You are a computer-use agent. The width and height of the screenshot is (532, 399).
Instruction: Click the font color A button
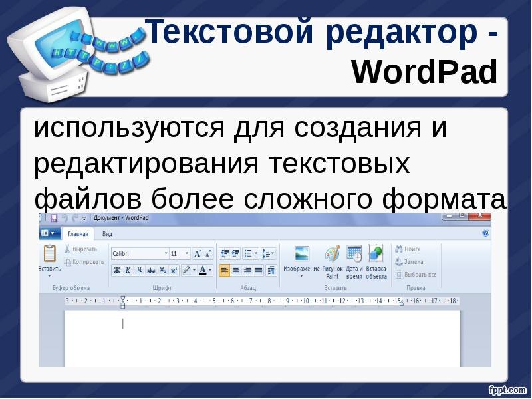tap(203, 270)
